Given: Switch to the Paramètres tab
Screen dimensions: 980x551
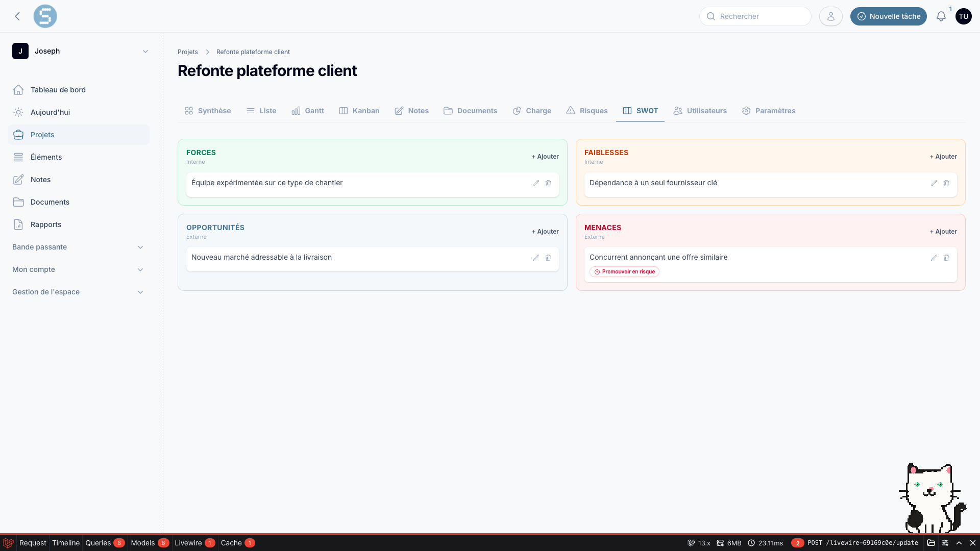Looking at the screenshot, I should pos(769,111).
